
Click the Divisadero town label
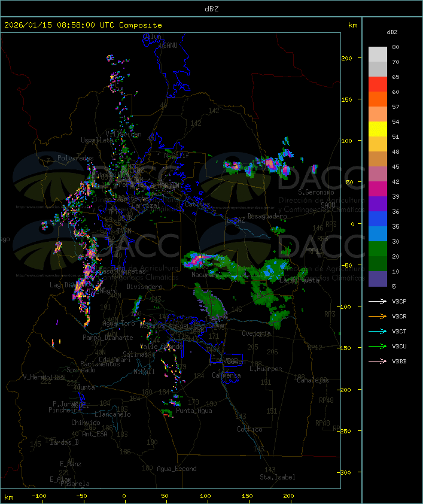click(145, 287)
